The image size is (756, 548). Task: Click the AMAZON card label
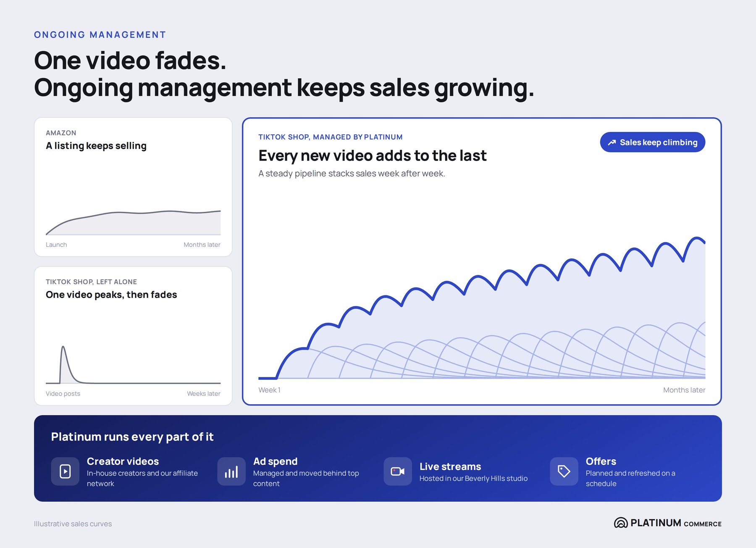[61, 133]
